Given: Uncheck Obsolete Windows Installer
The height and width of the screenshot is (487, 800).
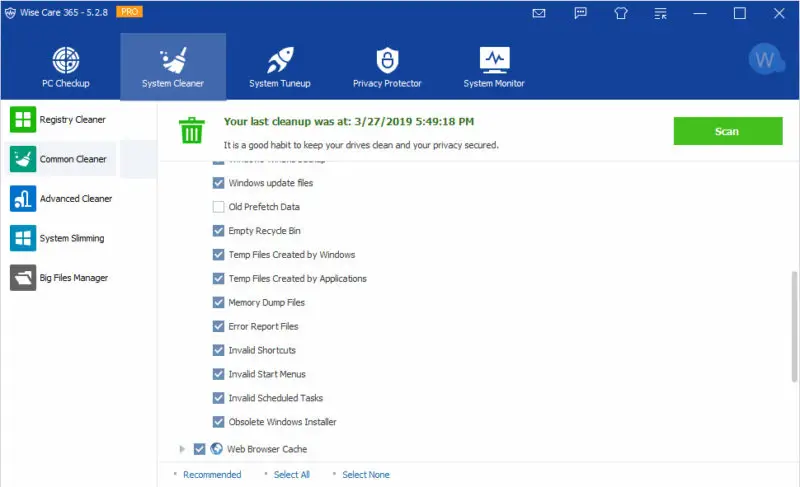Looking at the screenshot, I should [x=218, y=422].
